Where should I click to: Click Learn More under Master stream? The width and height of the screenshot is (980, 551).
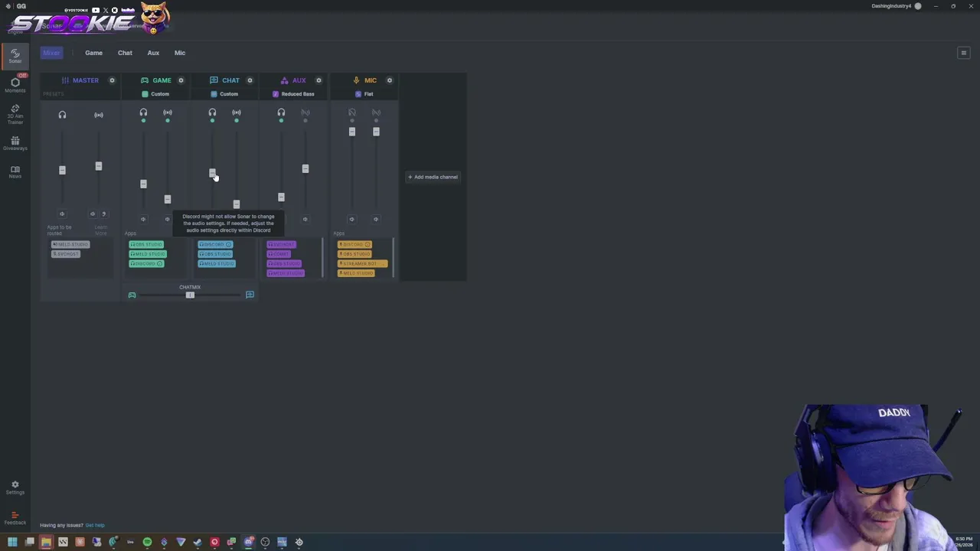(101, 230)
